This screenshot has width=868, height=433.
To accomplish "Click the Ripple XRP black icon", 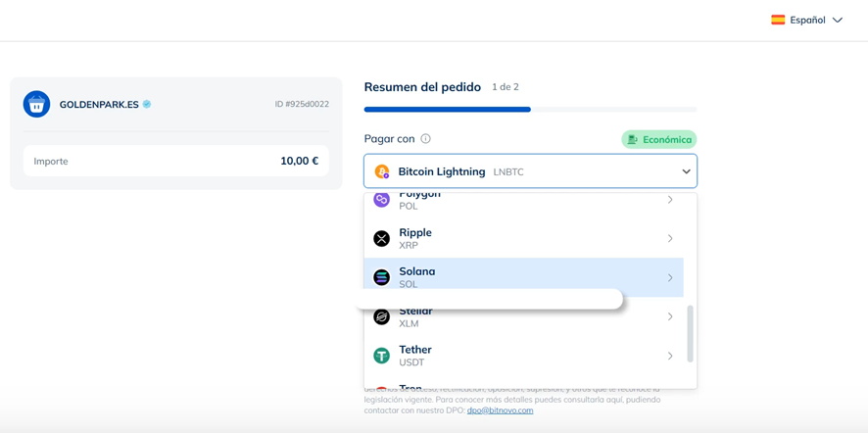I will (381, 239).
